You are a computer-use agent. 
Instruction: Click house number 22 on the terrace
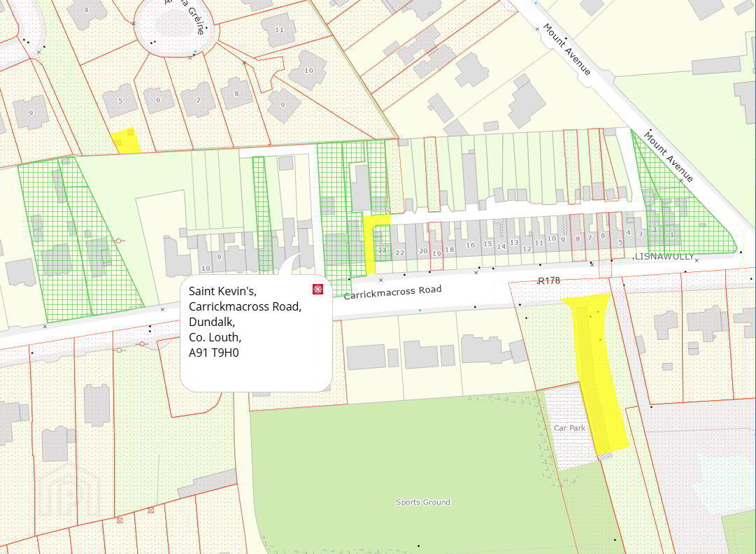tap(400, 253)
